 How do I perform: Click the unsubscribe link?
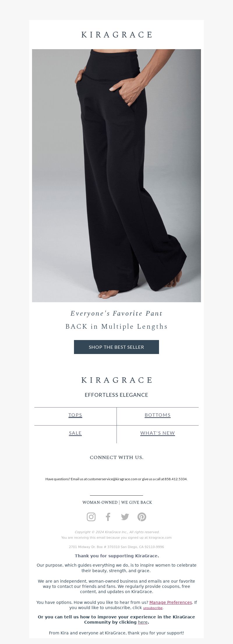153,608
